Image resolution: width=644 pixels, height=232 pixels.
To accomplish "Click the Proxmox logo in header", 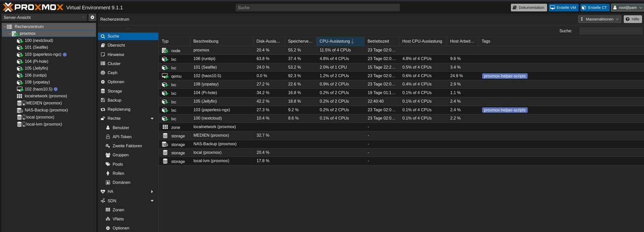I will (x=33, y=7).
